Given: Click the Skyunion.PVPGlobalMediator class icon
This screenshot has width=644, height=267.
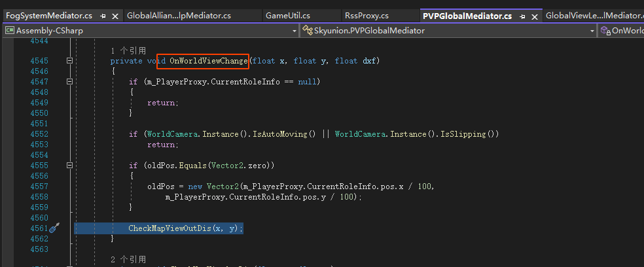Looking at the screenshot, I should tap(307, 30).
